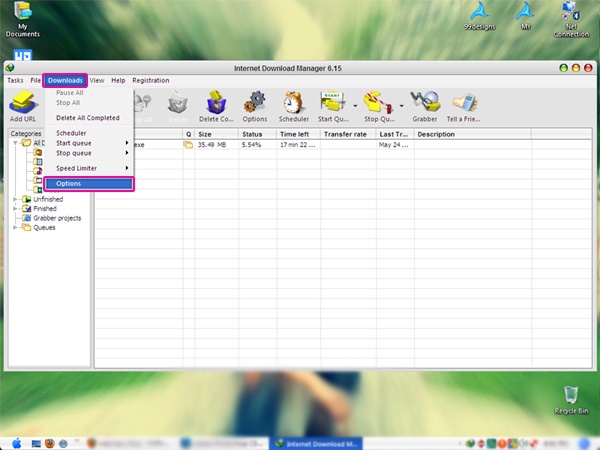600x450 pixels.
Task: Click the Start Queue toolbar icon
Action: click(332, 102)
